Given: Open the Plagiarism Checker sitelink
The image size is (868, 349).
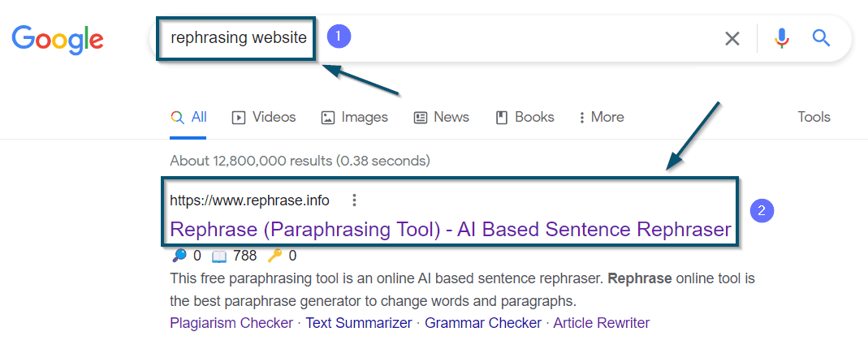Looking at the screenshot, I should point(231,323).
